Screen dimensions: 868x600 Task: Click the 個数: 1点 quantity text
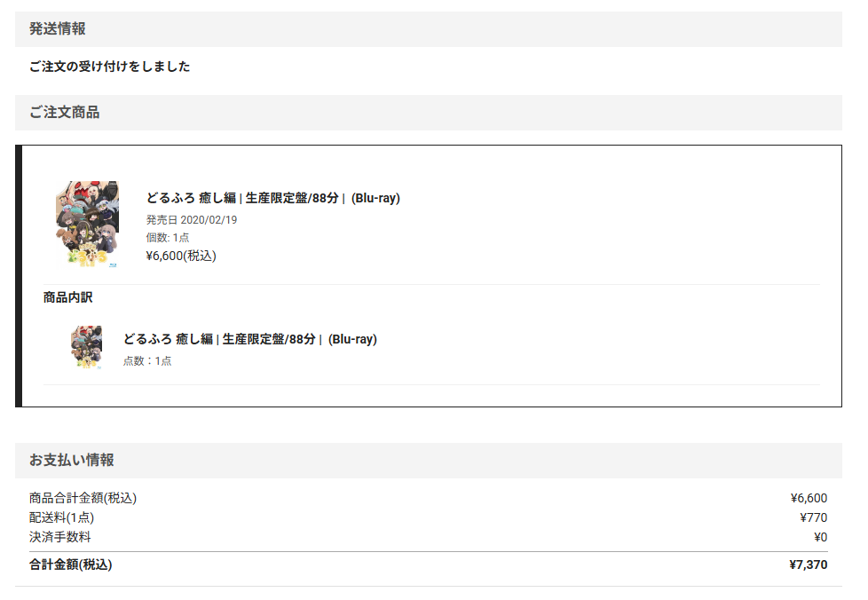coord(168,238)
